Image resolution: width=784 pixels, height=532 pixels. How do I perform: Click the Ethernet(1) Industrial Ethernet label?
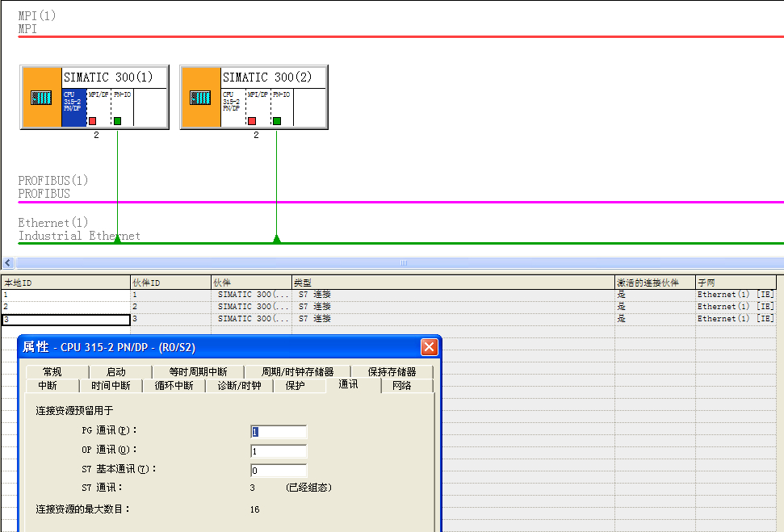pyautogui.click(x=79, y=229)
